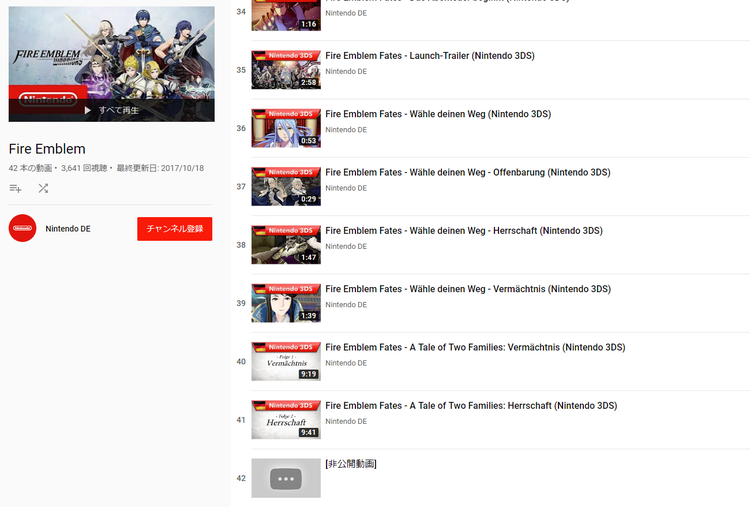This screenshot has height=507, width=750.
Task: Click Nintendo DE under video number 41
Action: 346,421
